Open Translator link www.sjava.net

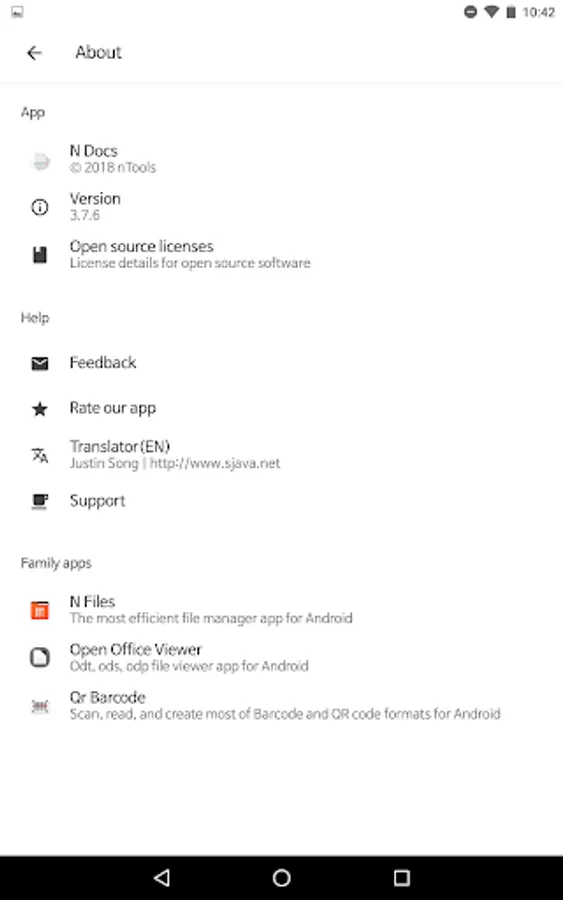click(215, 463)
